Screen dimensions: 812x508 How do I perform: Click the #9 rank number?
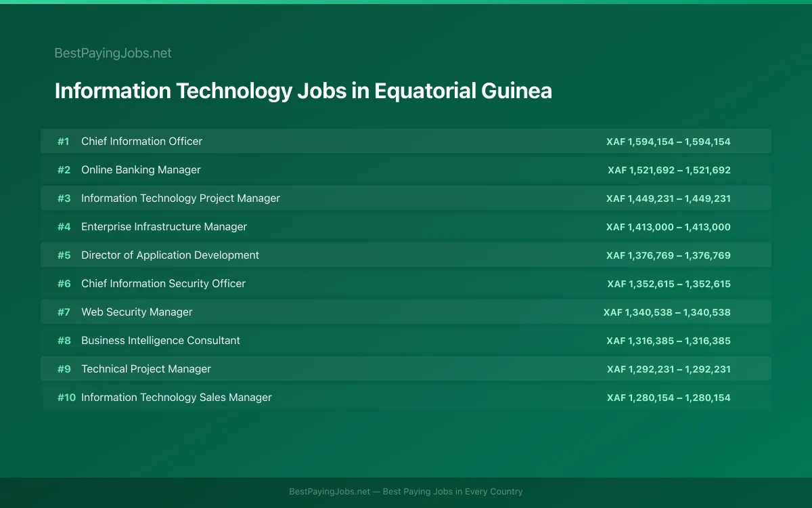click(64, 368)
